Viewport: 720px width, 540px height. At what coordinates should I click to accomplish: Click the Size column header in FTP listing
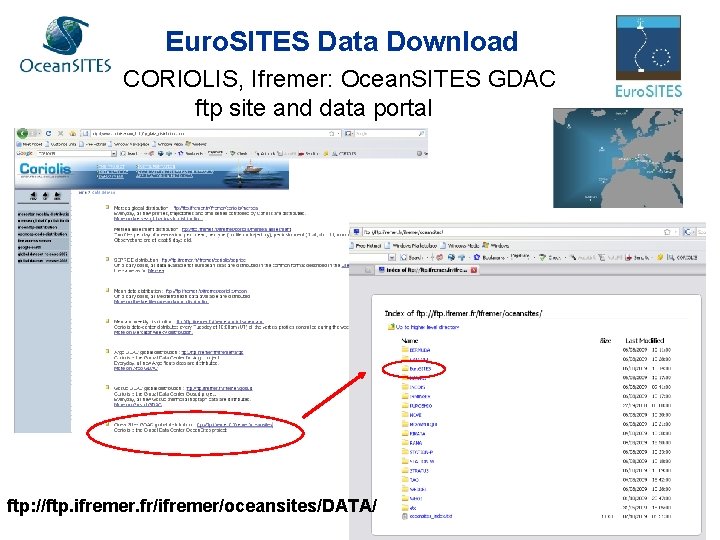[x=605, y=340]
